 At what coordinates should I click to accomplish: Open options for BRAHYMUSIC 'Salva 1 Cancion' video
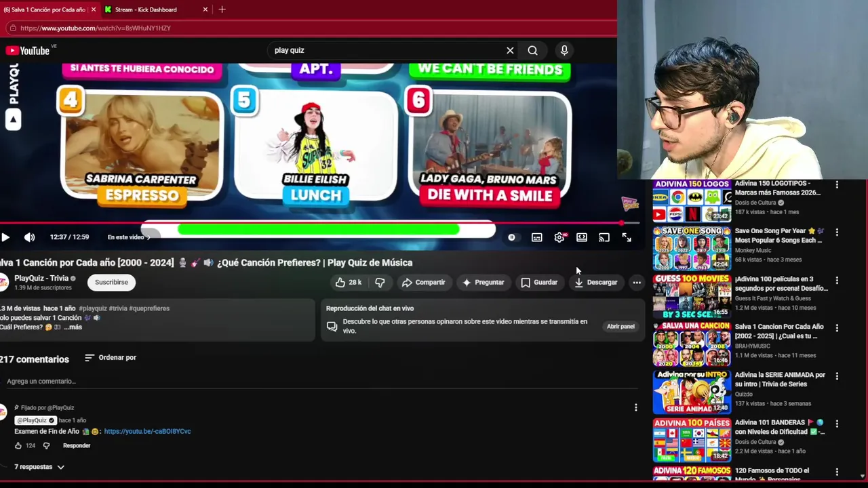(837, 327)
